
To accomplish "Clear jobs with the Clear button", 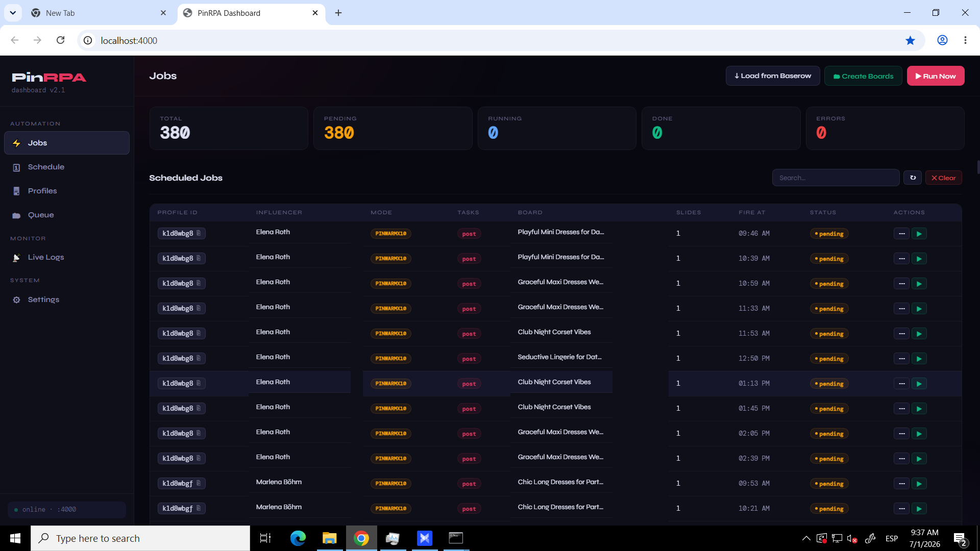I will pyautogui.click(x=943, y=178).
